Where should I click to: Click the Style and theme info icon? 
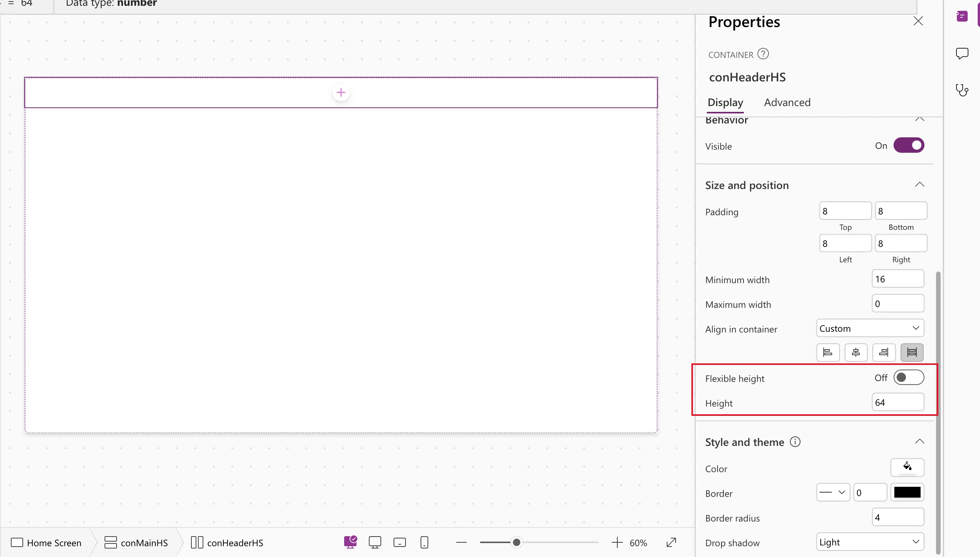pos(795,442)
